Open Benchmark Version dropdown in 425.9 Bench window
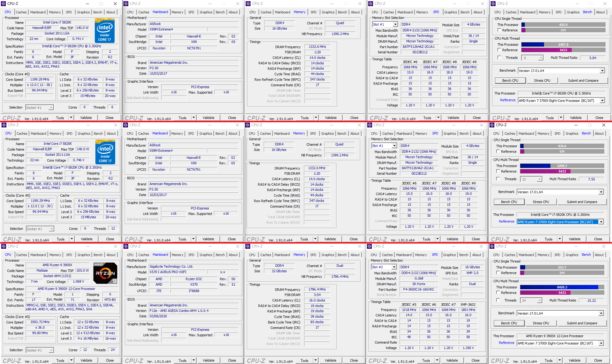Image resolution: width=612 pixels, height=364 pixels. tap(561, 71)
